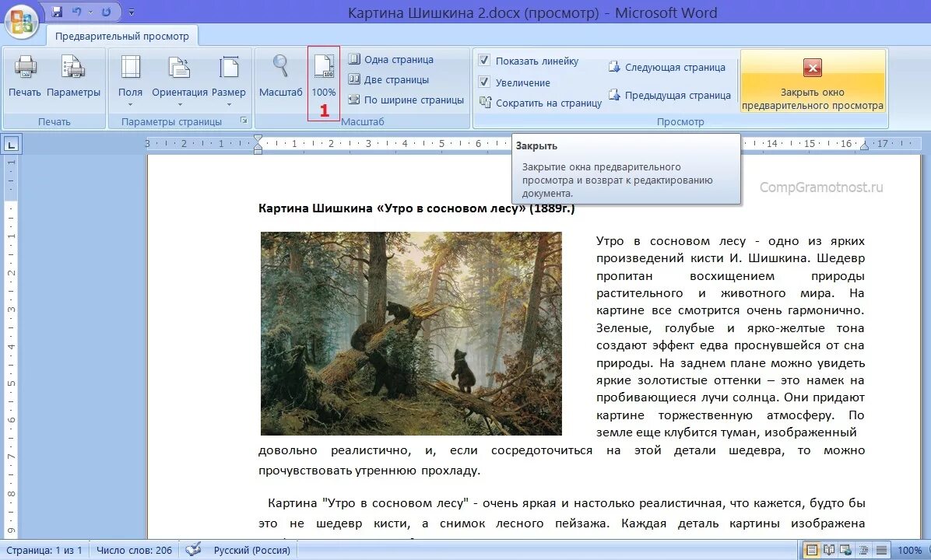Click Сократить на страницу
The width and height of the screenshot is (931, 560).
540,103
